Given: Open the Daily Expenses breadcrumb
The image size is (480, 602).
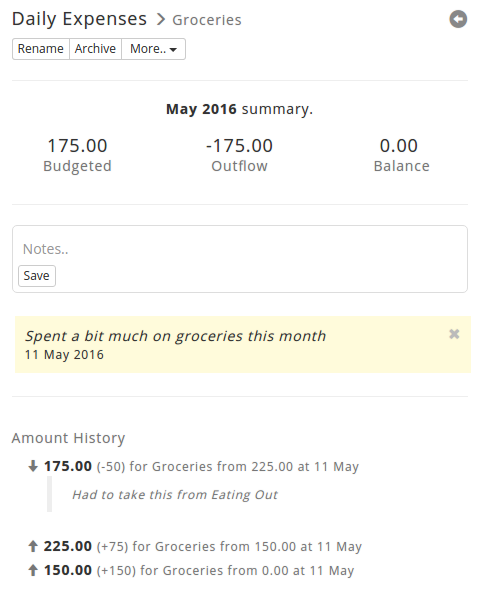Looking at the screenshot, I should coord(79,19).
